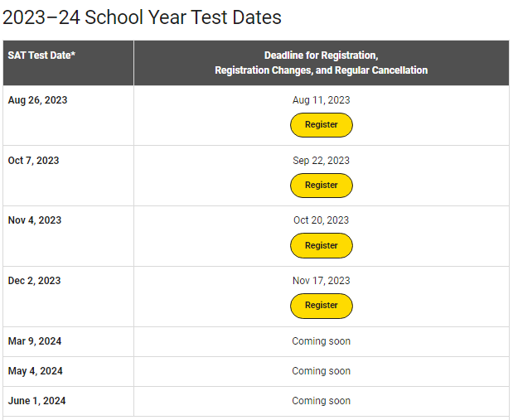Click the Oct 20, 2023 deadline text

point(322,220)
